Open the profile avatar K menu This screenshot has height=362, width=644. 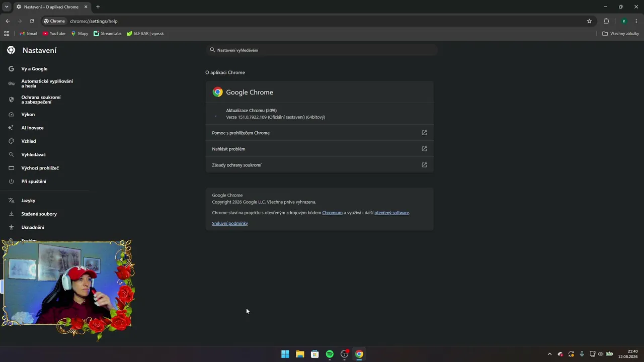pos(624,21)
